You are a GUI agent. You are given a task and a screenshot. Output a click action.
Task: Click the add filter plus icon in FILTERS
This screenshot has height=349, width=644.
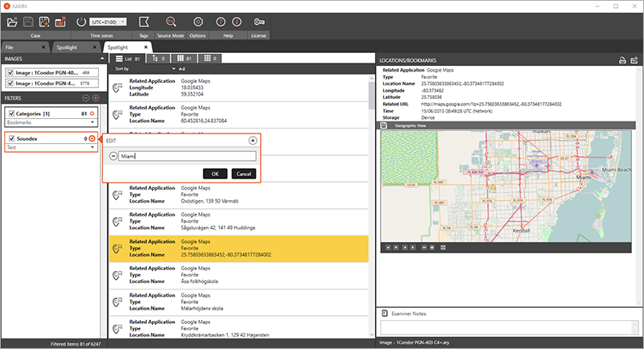point(96,98)
